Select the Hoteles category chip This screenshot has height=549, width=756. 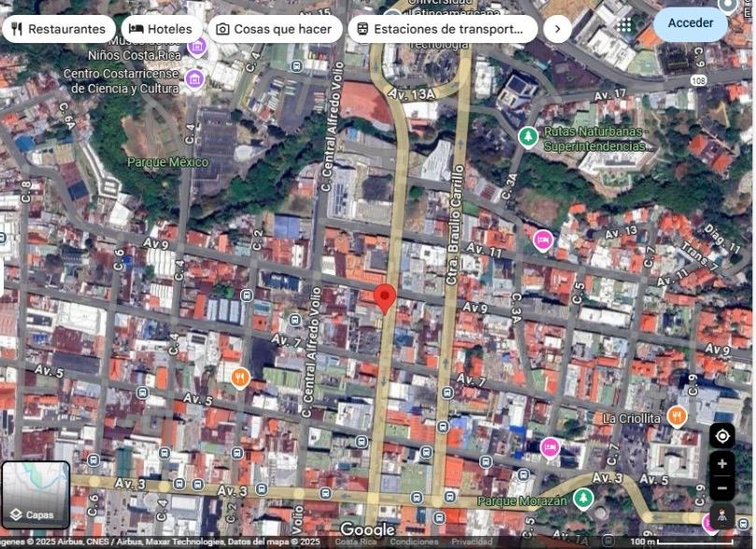(x=161, y=29)
